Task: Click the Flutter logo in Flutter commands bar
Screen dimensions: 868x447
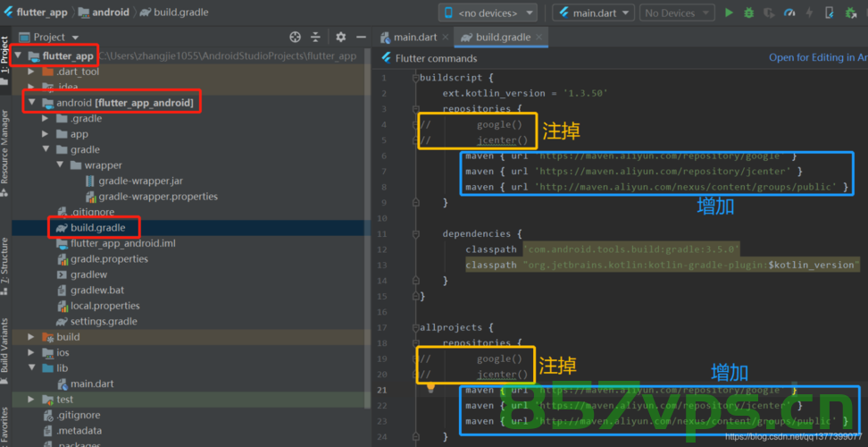Action: point(386,58)
